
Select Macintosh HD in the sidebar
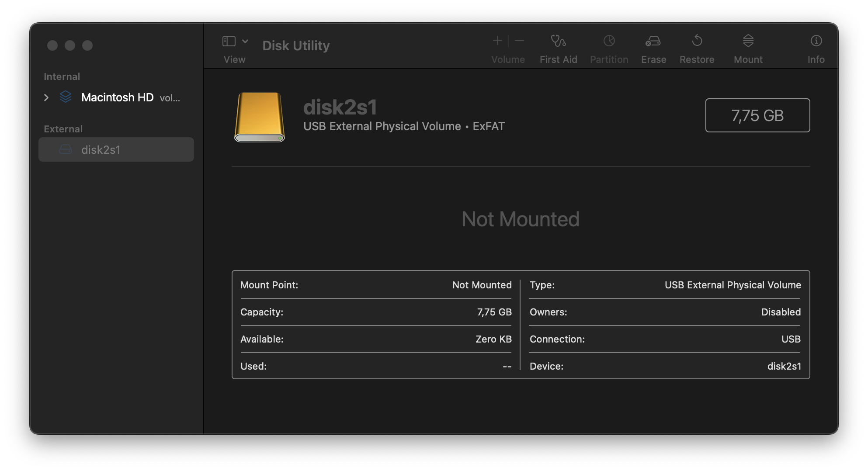tap(117, 97)
